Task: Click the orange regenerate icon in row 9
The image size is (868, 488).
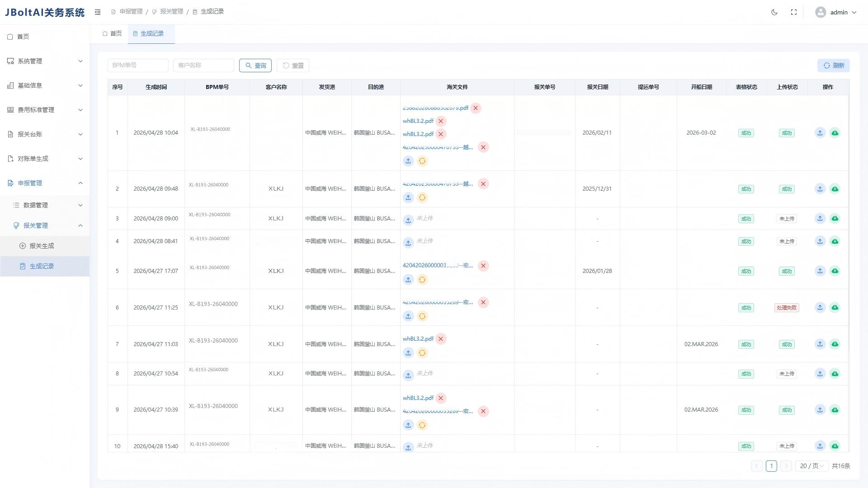Action: tap(422, 425)
